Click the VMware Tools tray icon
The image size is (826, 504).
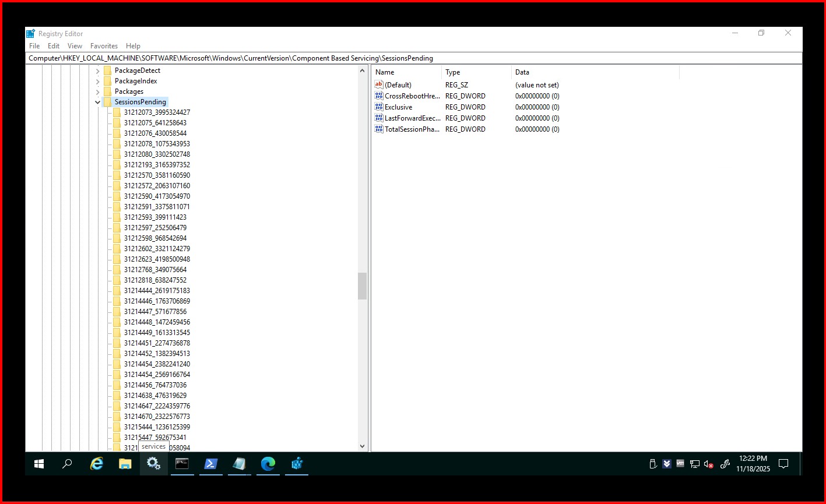pyautogui.click(x=680, y=464)
